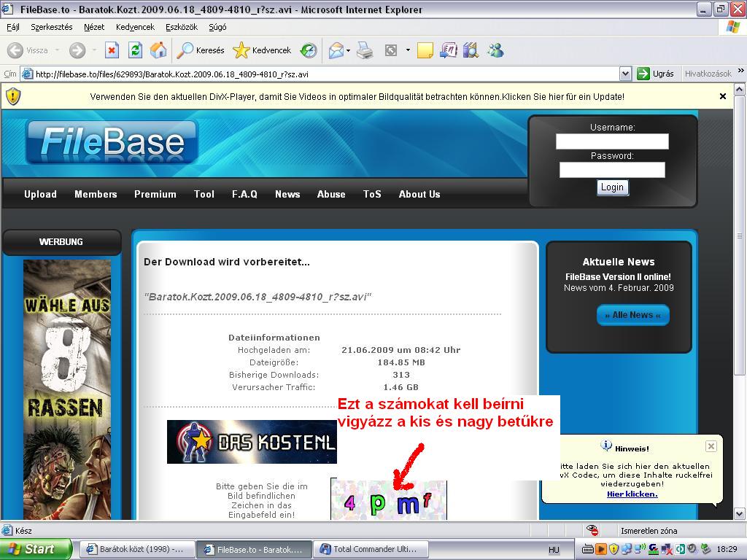
Task: Open the history clock icon
Action: [309, 50]
